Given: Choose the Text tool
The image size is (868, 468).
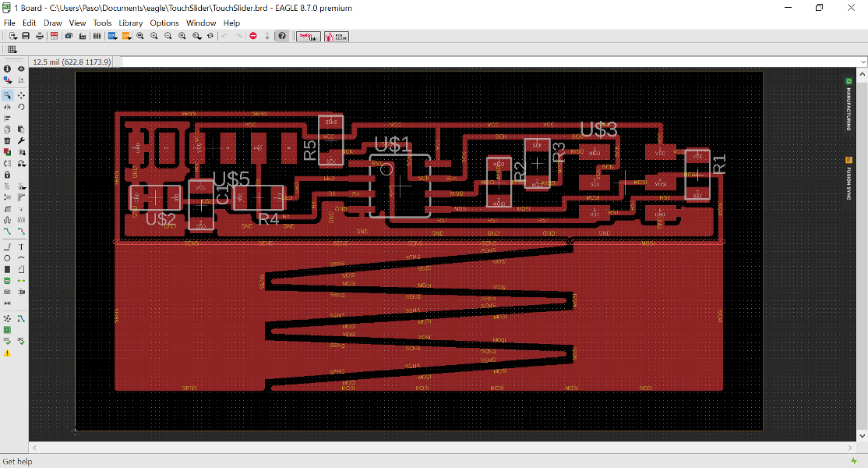Looking at the screenshot, I should click(x=21, y=247).
